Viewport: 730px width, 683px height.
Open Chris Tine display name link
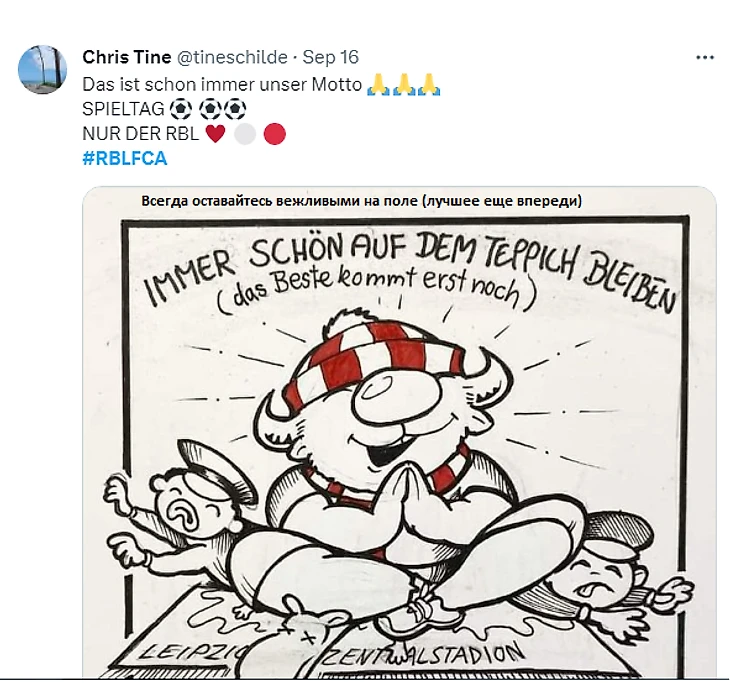tap(126, 57)
